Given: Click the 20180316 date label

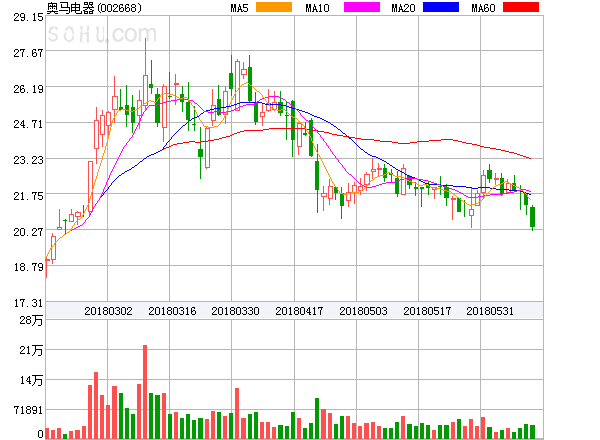Looking at the screenshot, I should click(x=172, y=311).
